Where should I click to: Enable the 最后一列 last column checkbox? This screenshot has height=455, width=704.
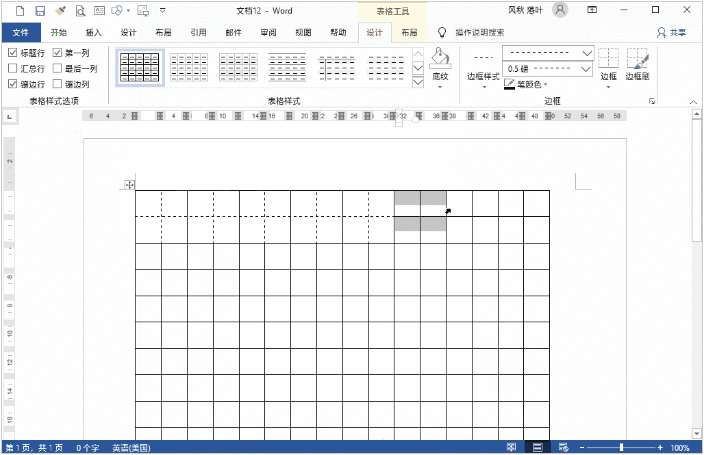pyautogui.click(x=57, y=68)
